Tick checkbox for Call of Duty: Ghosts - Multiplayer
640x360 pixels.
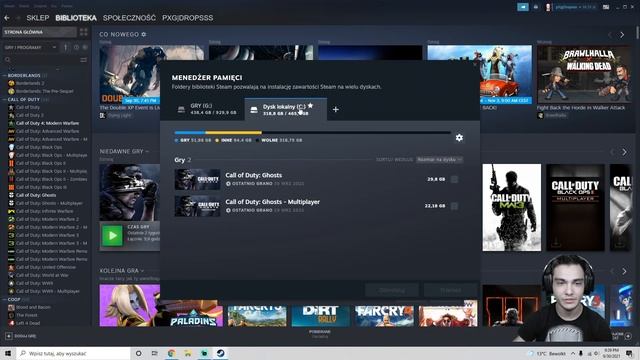pyautogui.click(x=454, y=206)
